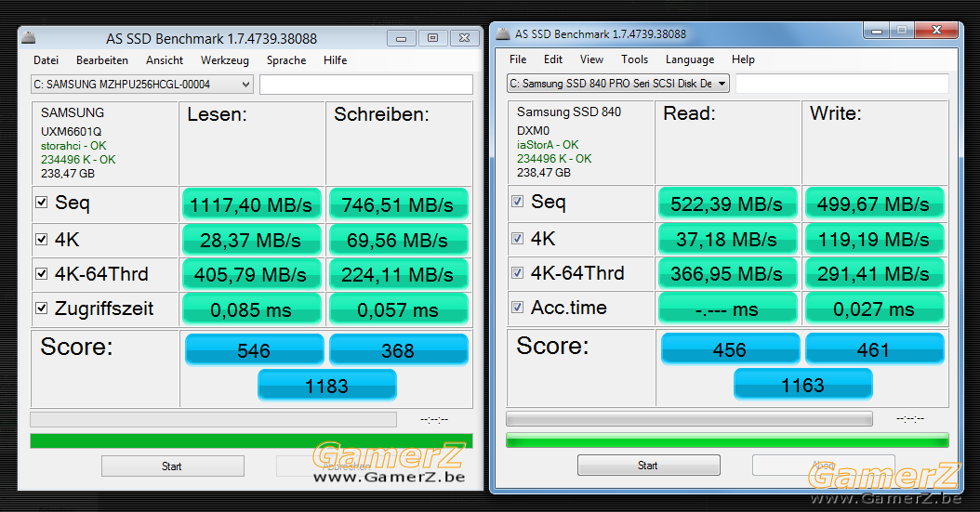Open the Bearbeiten menu
Screen dimensions: 980x512
click(102, 60)
